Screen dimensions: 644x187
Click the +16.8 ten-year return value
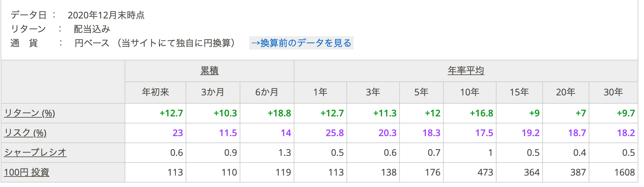[x=481, y=113]
